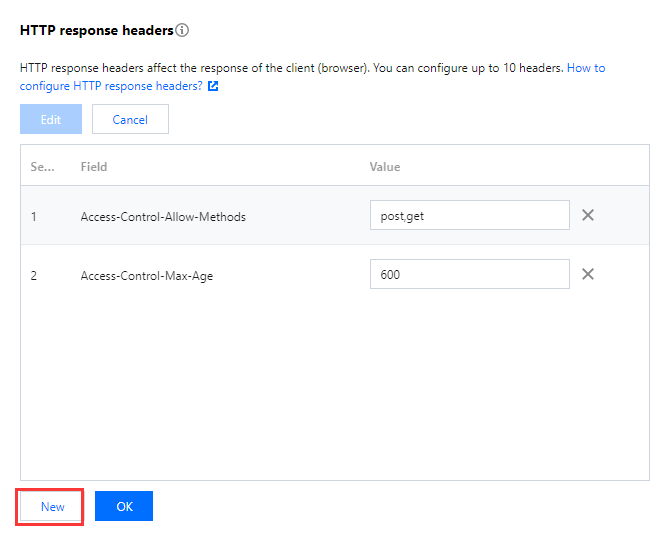
Task: Focus the value field containing post,get
Action: (x=469, y=215)
